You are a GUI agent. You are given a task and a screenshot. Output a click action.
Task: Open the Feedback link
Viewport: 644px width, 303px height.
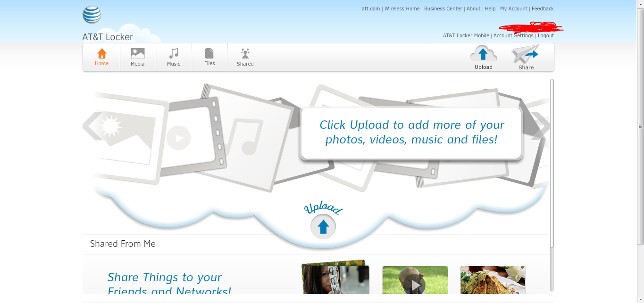pyautogui.click(x=543, y=8)
